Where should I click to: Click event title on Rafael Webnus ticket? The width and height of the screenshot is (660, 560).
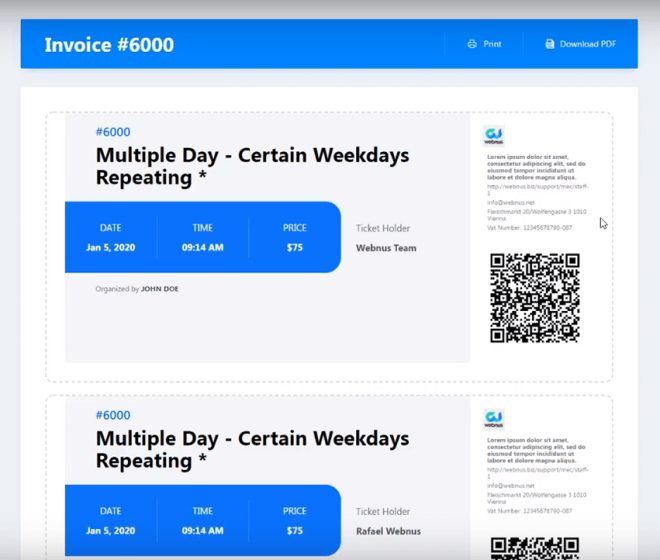click(252, 449)
